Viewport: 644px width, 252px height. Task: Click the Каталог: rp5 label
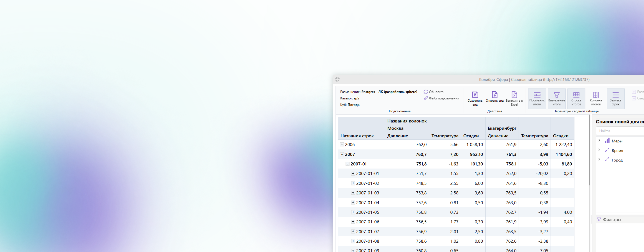tap(350, 98)
